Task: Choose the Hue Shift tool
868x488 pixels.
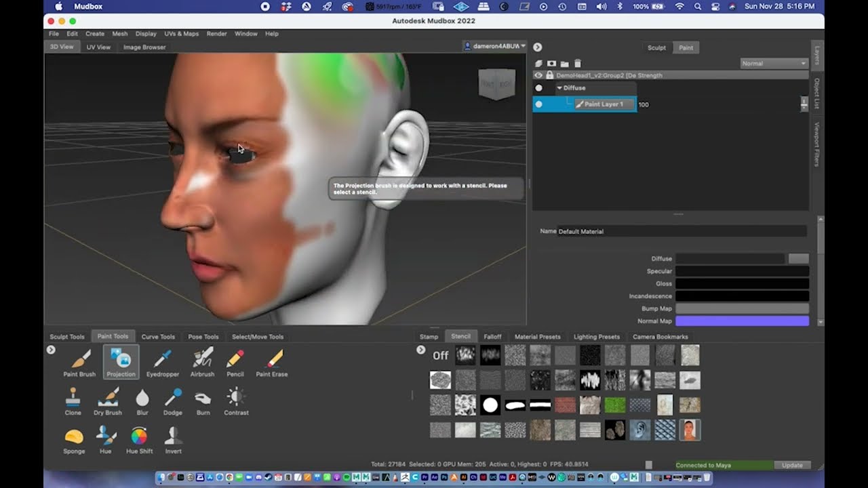Action: [x=139, y=440]
